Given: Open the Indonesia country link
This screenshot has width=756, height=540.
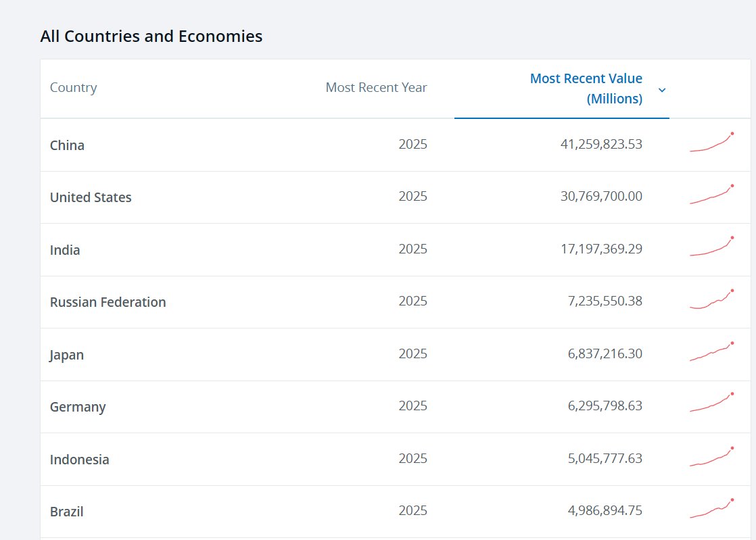Looking at the screenshot, I should click(x=80, y=460).
